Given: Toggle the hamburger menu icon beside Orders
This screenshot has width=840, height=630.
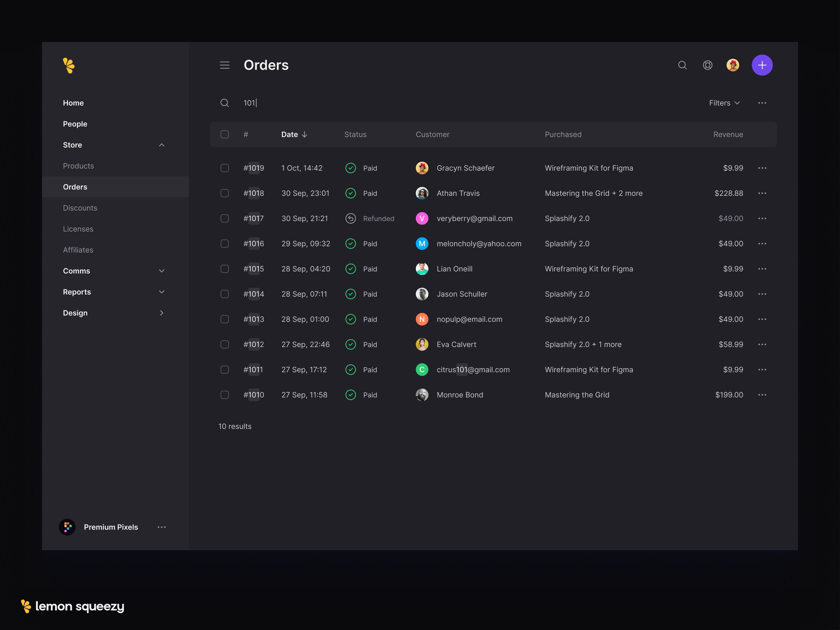Looking at the screenshot, I should tap(225, 65).
